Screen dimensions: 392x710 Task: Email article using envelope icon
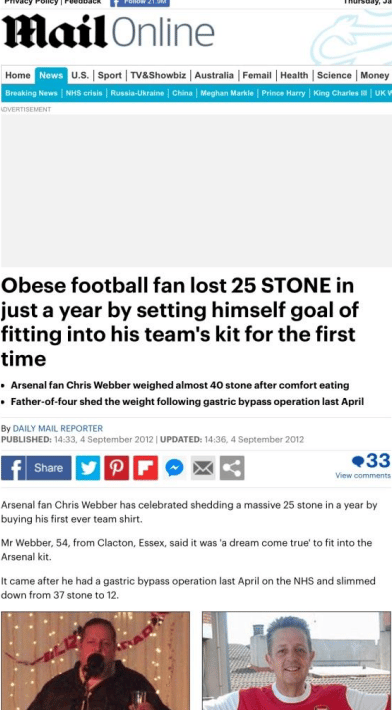click(203, 468)
